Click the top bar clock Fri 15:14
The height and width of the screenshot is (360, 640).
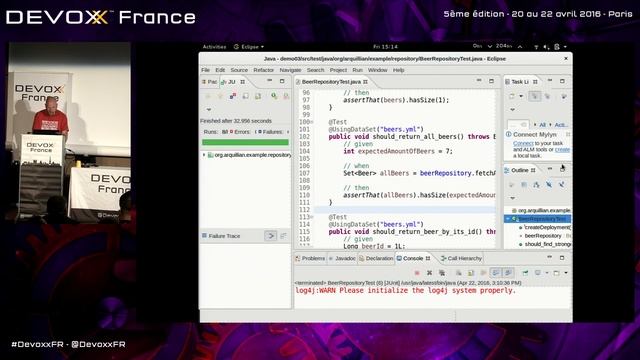tap(385, 47)
